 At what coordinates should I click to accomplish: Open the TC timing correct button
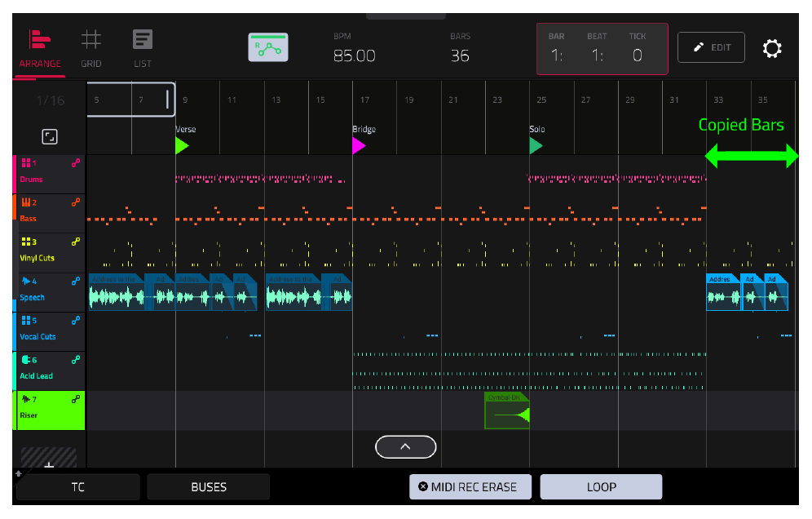click(x=77, y=487)
